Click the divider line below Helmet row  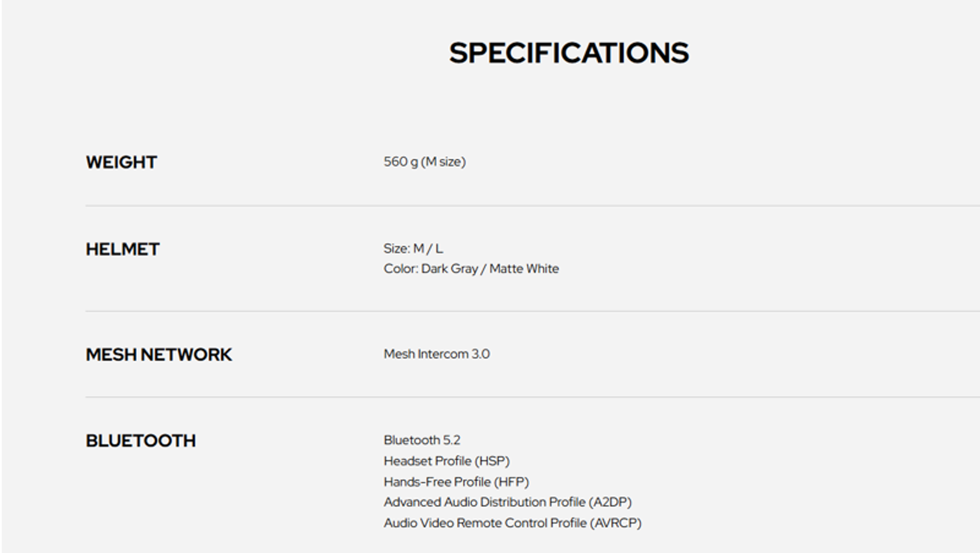click(x=531, y=311)
